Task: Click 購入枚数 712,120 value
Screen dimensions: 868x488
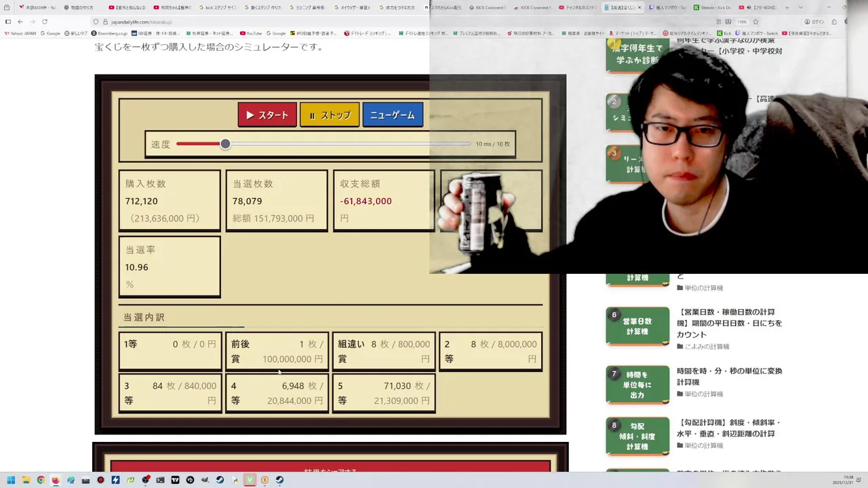Action: [x=141, y=201]
